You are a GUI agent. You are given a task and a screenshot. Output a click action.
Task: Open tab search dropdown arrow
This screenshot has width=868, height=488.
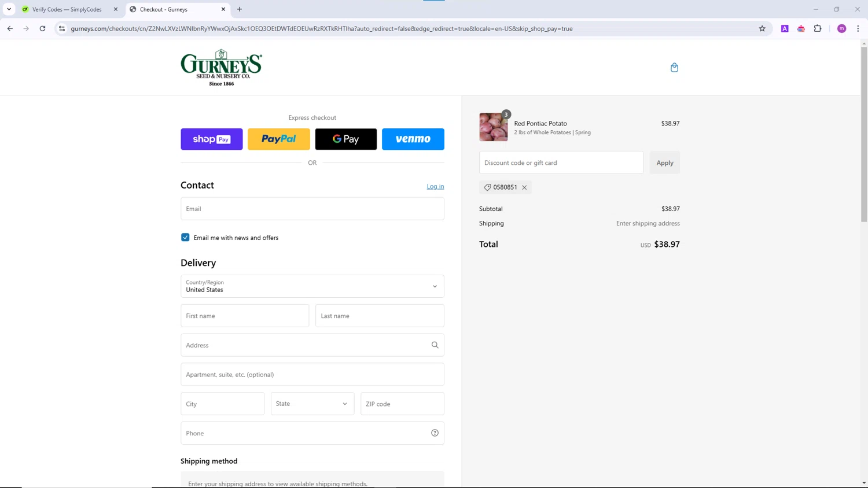pos(9,9)
